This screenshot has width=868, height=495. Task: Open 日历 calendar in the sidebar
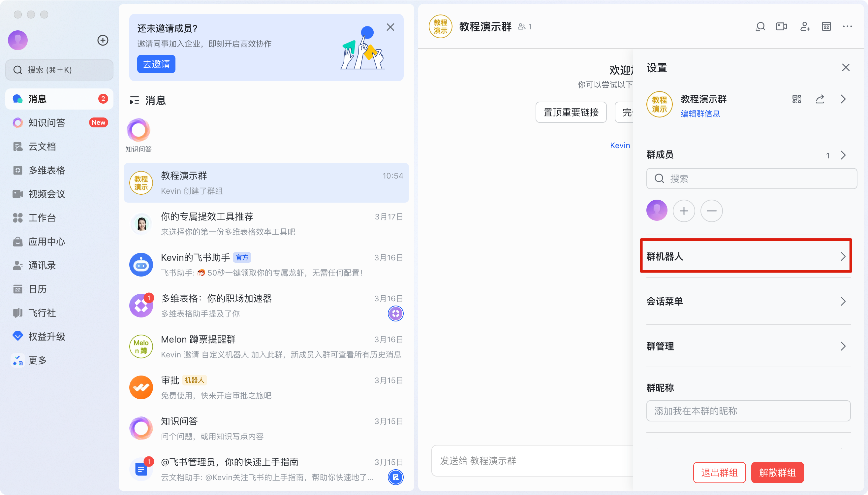pyautogui.click(x=59, y=289)
